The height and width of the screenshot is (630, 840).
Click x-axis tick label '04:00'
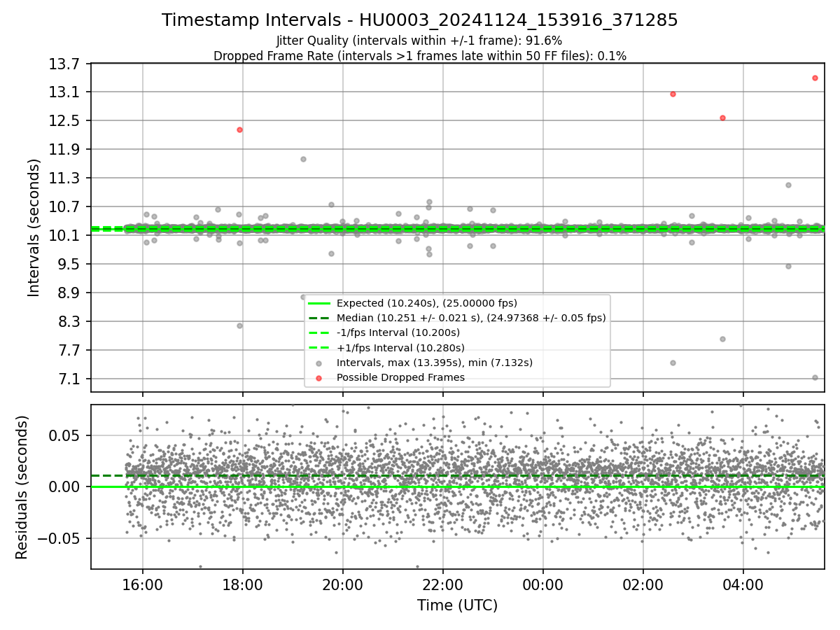(743, 584)
